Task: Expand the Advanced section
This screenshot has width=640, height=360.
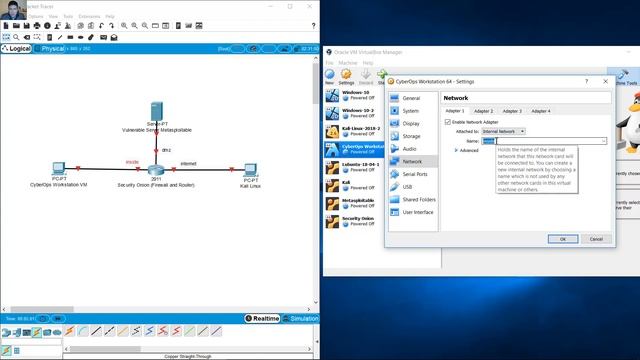Action: point(467,151)
